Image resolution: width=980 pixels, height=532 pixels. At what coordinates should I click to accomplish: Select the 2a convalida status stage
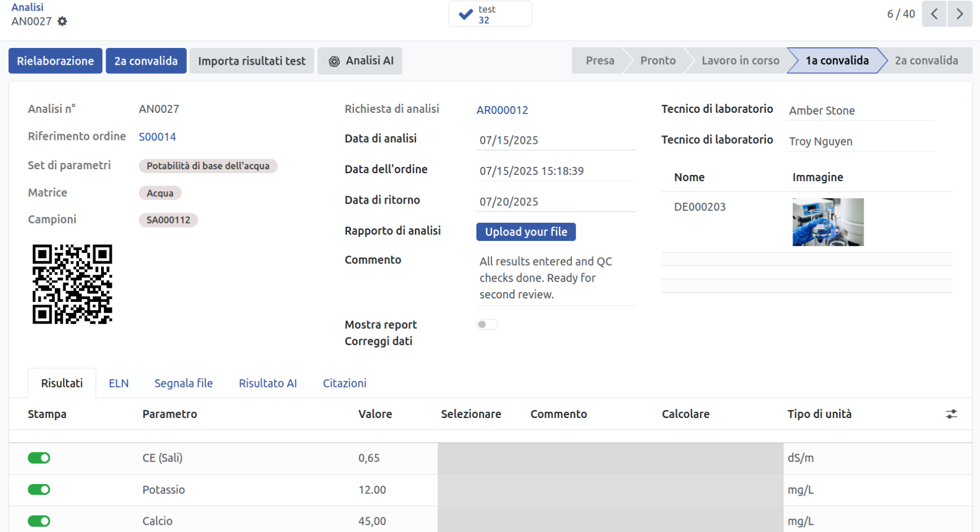pyautogui.click(x=926, y=61)
